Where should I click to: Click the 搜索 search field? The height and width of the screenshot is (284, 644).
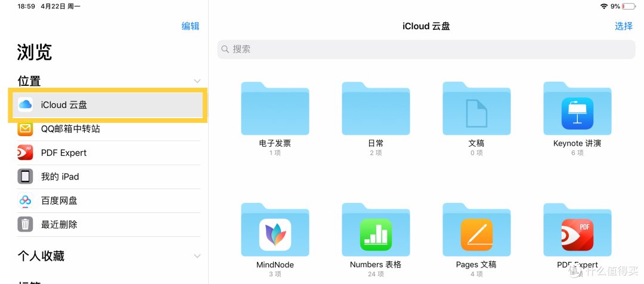pos(426,50)
